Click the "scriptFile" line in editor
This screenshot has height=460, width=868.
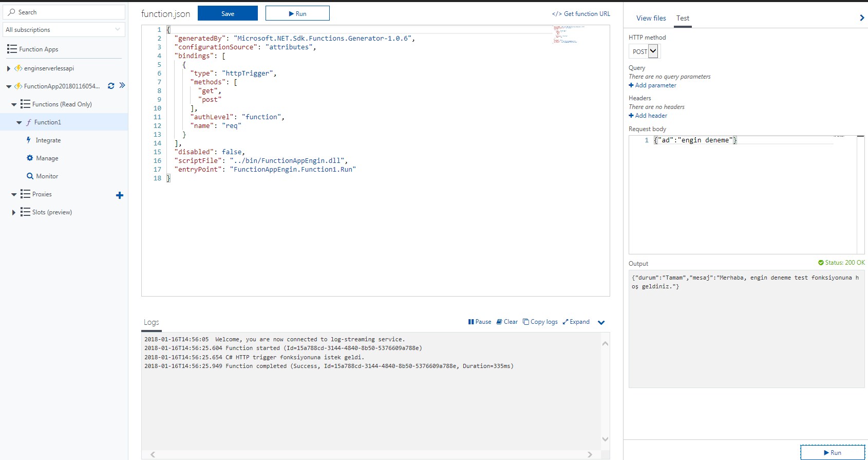pyautogui.click(x=261, y=160)
